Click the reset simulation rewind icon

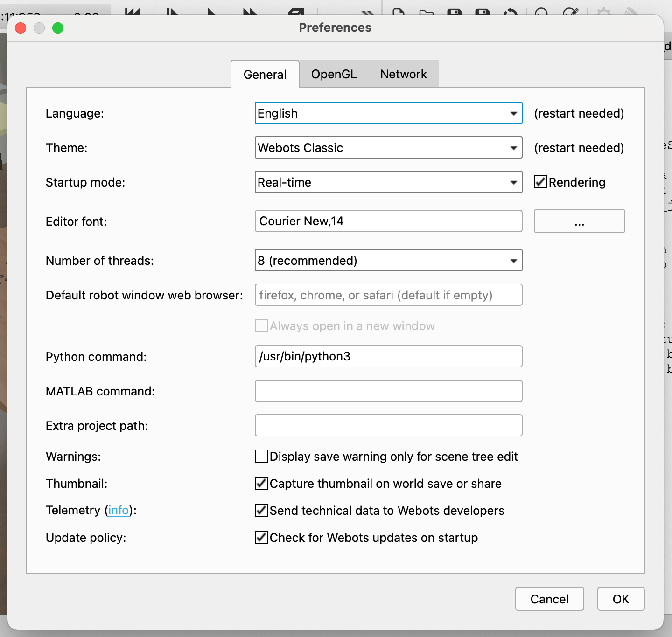[133, 11]
